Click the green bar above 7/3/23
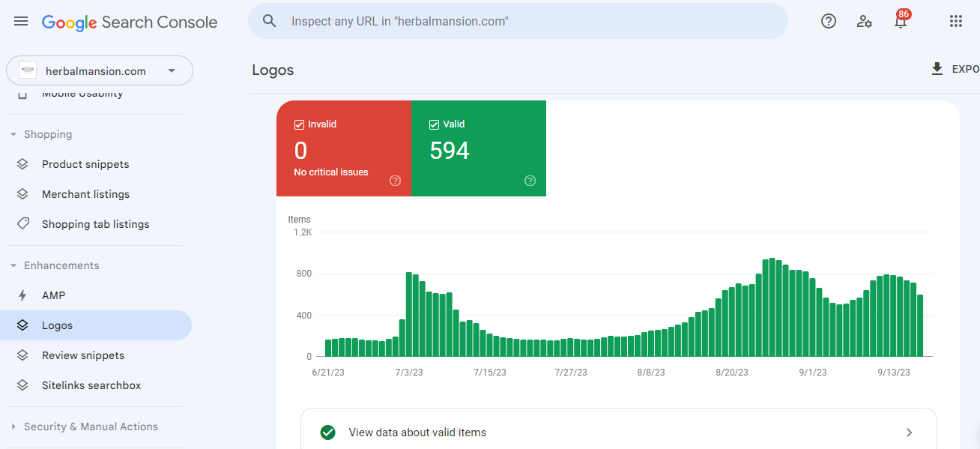 tap(409, 314)
